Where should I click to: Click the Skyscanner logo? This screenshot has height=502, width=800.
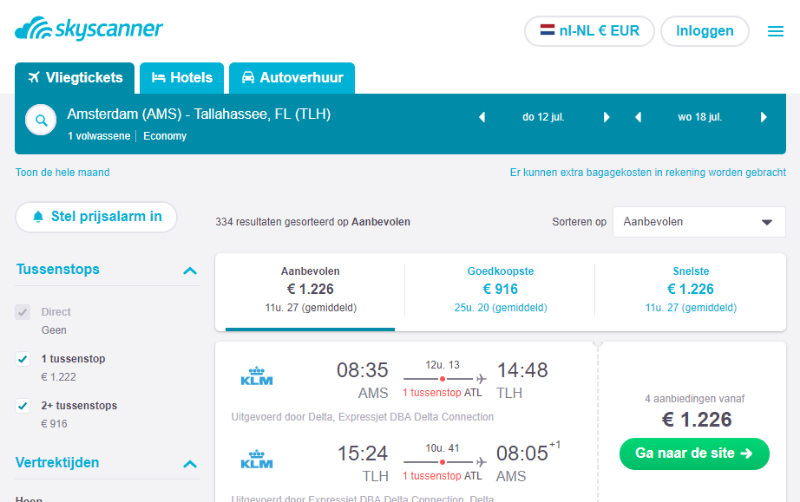click(89, 29)
